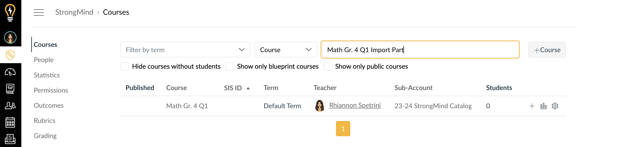
Task: Check Show only blueprint courses
Action: tap(230, 67)
